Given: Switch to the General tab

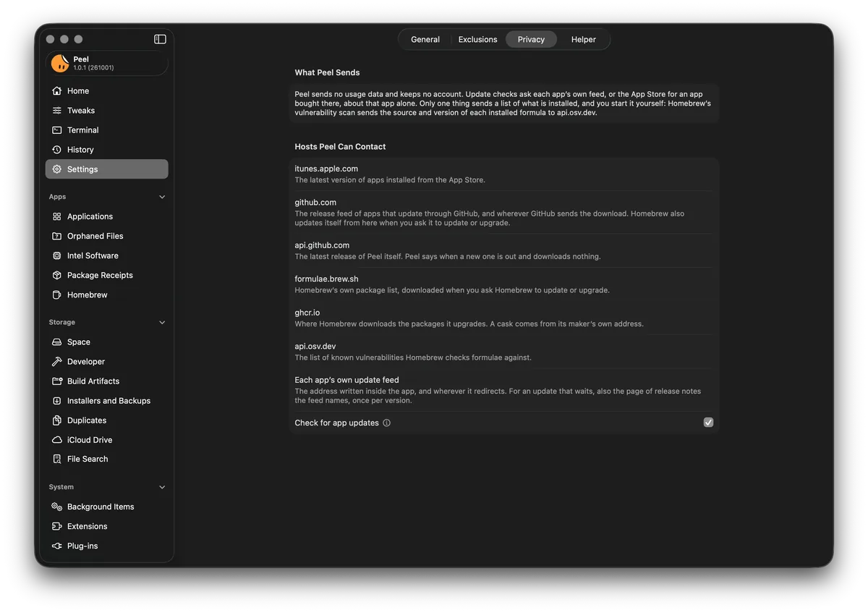Looking at the screenshot, I should click(x=425, y=39).
